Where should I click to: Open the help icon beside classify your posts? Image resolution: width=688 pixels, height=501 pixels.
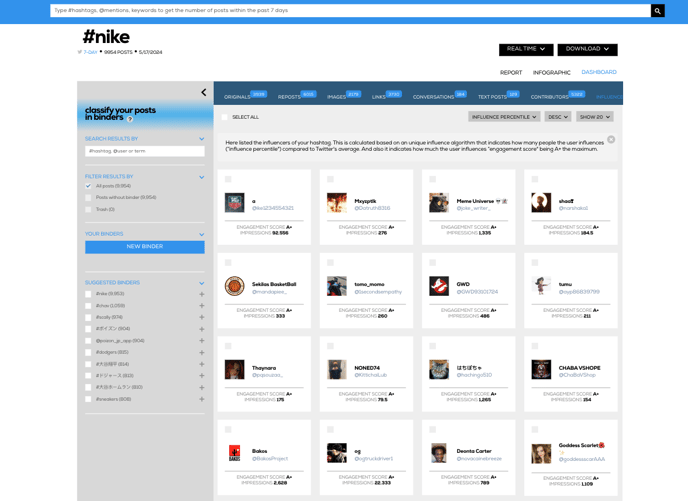pyautogui.click(x=130, y=119)
